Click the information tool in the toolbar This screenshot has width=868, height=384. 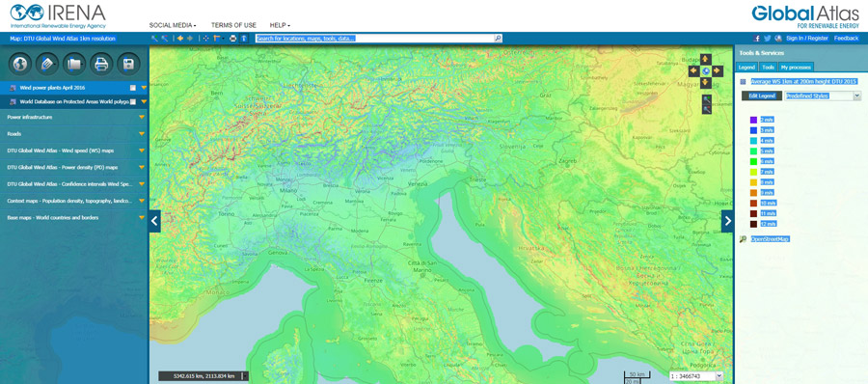[244, 39]
